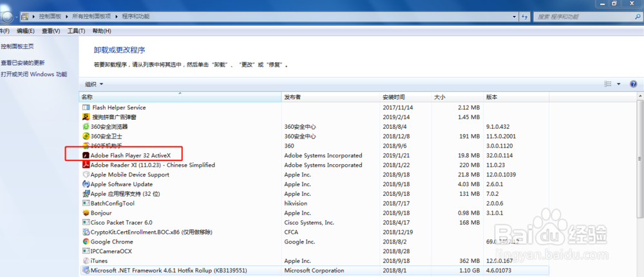Click the Bonjour package icon
Image resolution: width=644 pixels, height=277 pixels.
coord(86,213)
